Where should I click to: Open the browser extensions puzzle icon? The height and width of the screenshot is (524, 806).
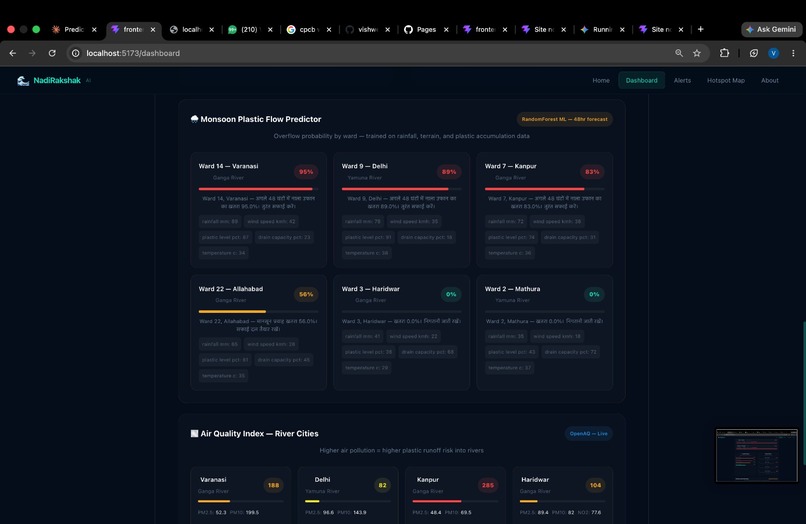point(724,53)
